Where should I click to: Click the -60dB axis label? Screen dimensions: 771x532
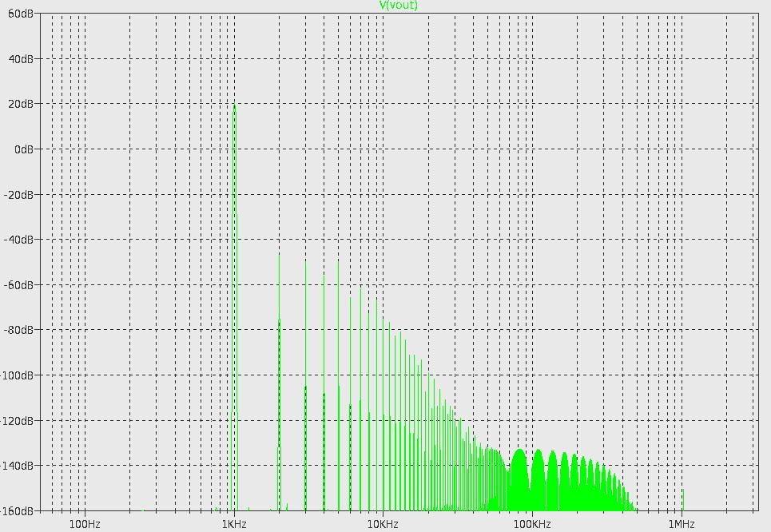coord(18,285)
